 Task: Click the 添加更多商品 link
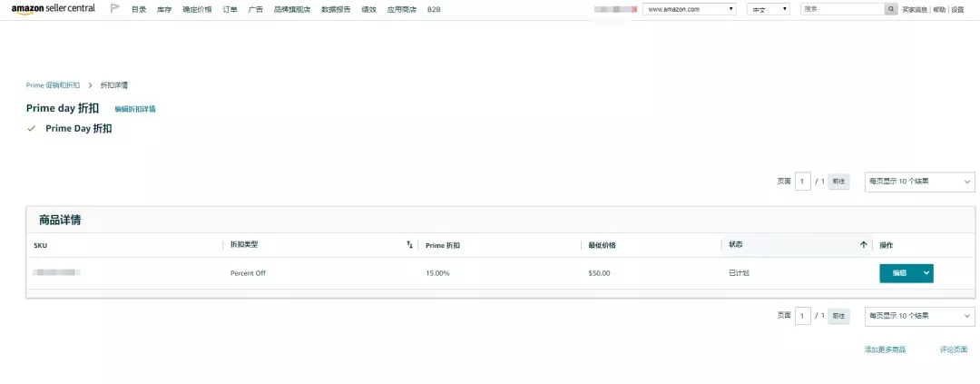[885, 350]
